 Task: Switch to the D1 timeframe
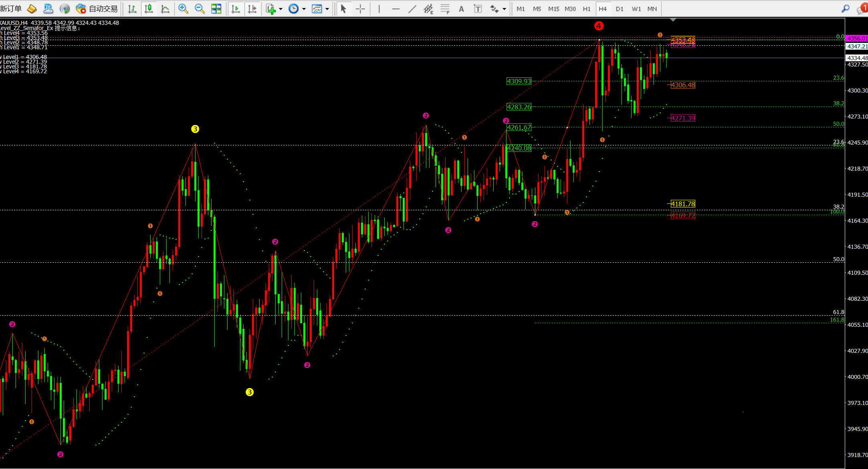[620, 9]
